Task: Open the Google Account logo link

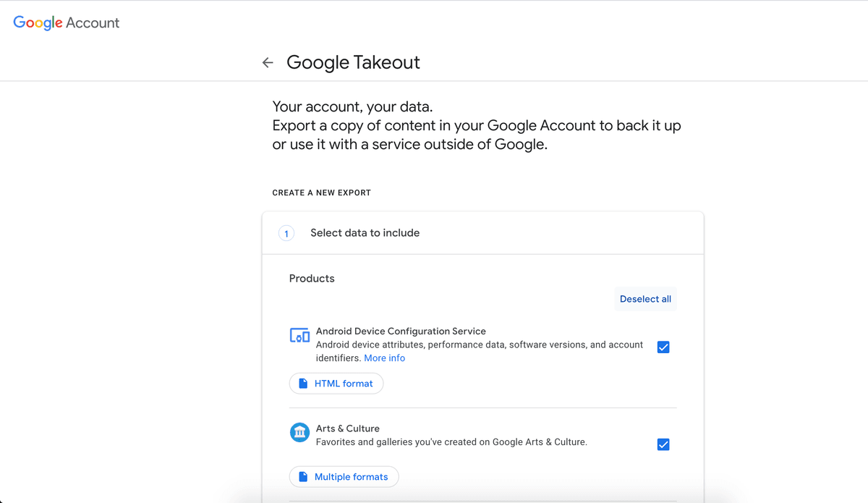Action: click(x=67, y=23)
